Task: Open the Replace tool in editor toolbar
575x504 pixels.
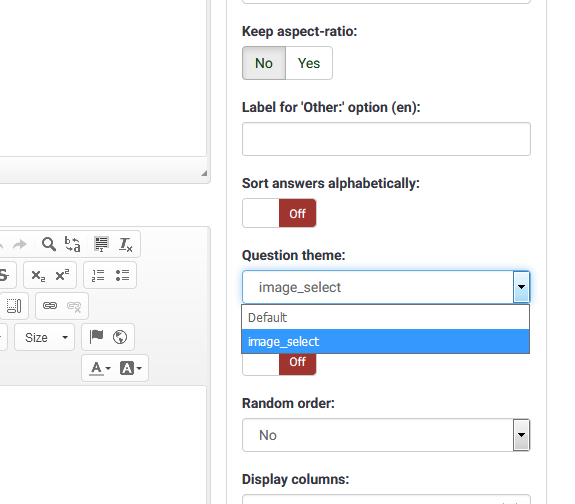Action: click(x=72, y=244)
